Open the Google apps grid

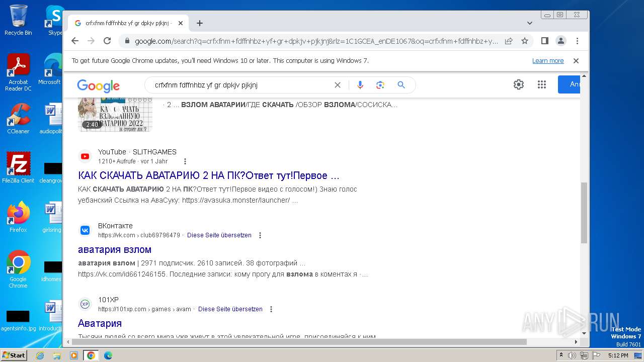542,84
